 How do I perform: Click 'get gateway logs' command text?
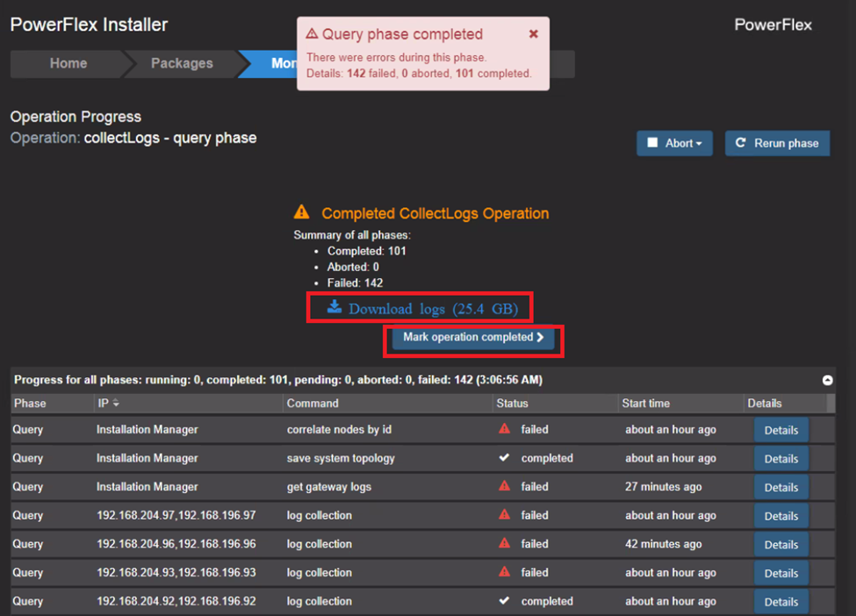click(x=328, y=487)
